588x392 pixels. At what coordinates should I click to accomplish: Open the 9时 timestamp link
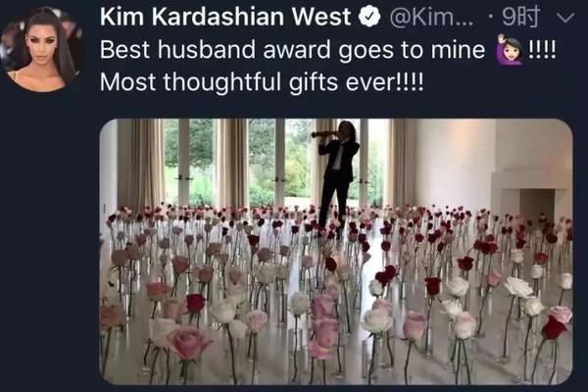click(x=521, y=17)
